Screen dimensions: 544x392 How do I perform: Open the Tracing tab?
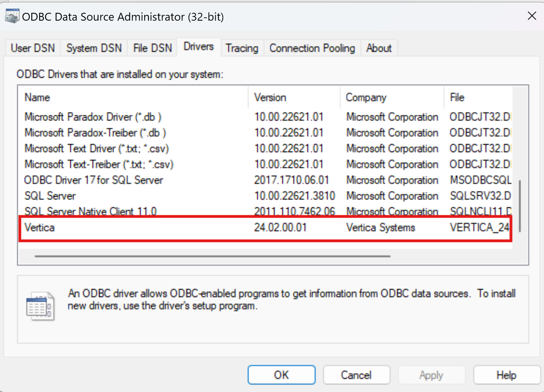click(x=242, y=48)
